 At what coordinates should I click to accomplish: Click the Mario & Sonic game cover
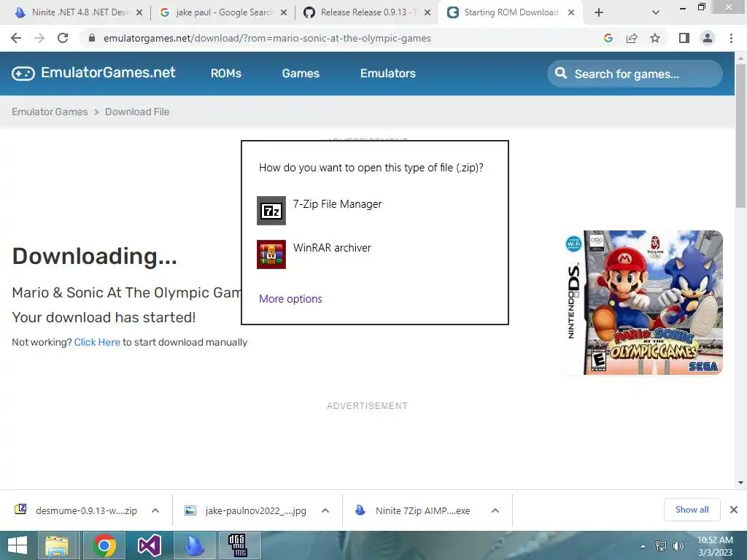[x=644, y=303]
